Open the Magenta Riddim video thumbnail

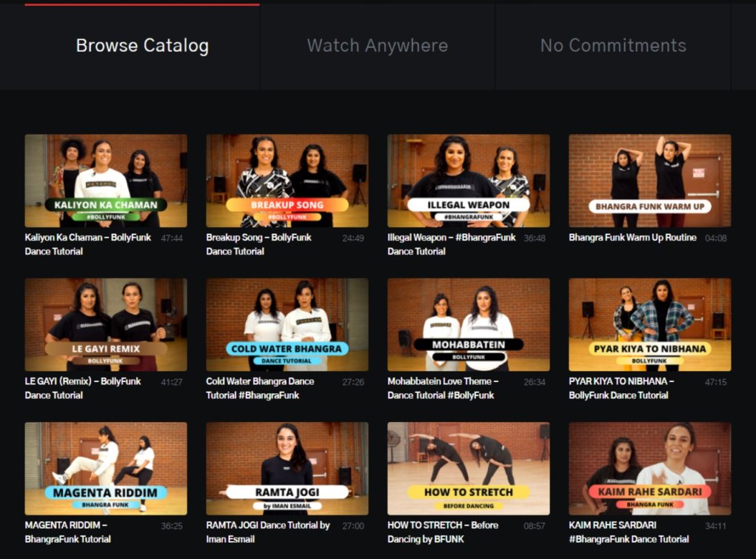pos(106,468)
